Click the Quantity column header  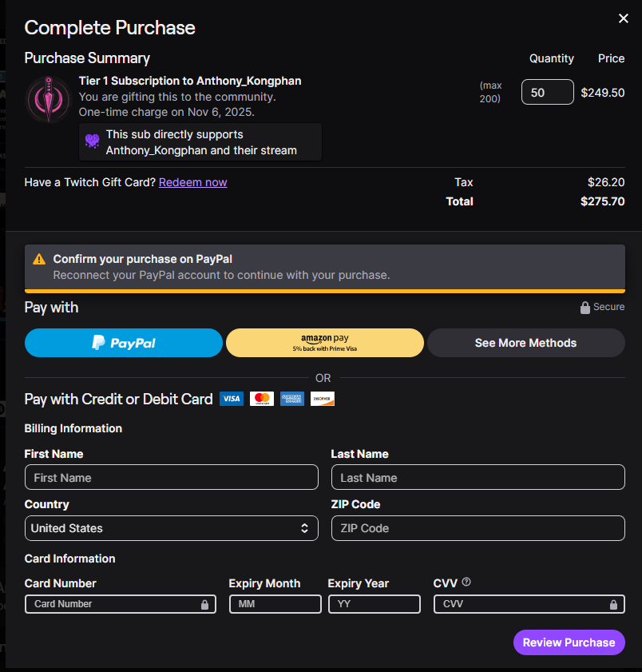[x=552, y=58]
